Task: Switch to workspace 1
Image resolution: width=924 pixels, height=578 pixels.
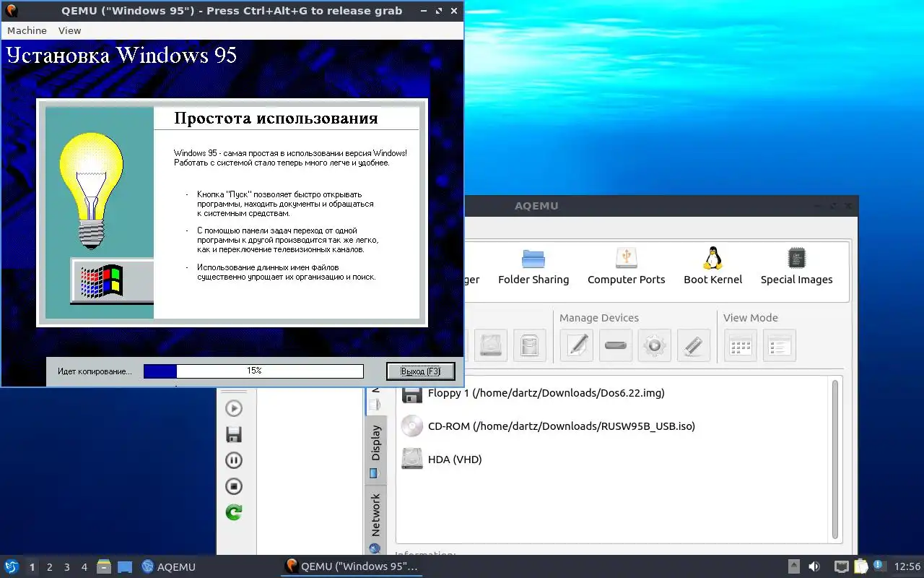Action: pyautogui.click(x=32, y=567)
